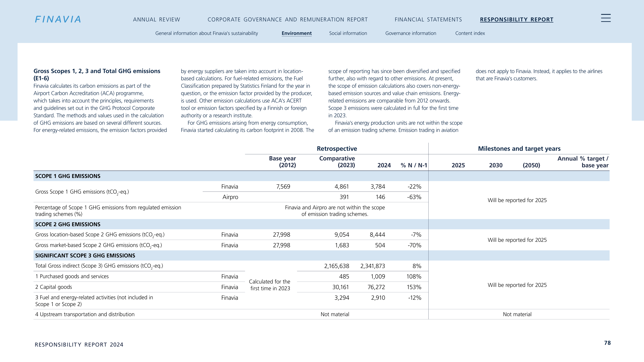Click Total Gross indirect (Scope 3) label
The height and width of the screenshot is (362, 644).
(x=99, y=266)
